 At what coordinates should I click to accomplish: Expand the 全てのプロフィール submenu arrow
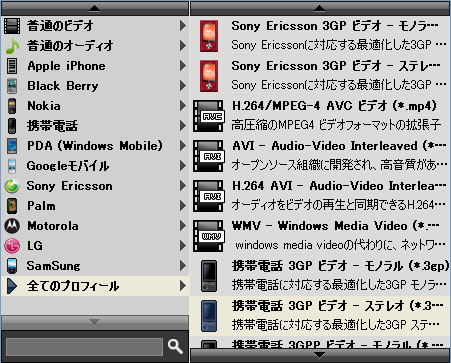click(x=183, y=286)
